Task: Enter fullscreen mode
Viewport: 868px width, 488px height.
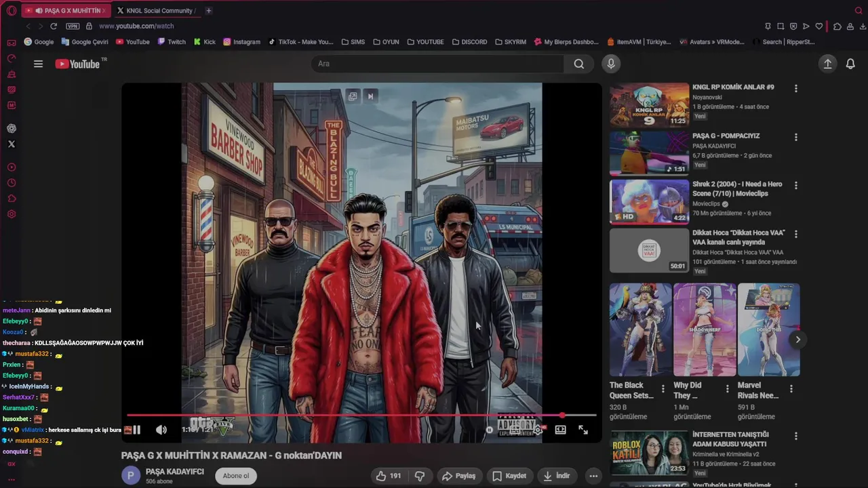Action: point(583,430)
